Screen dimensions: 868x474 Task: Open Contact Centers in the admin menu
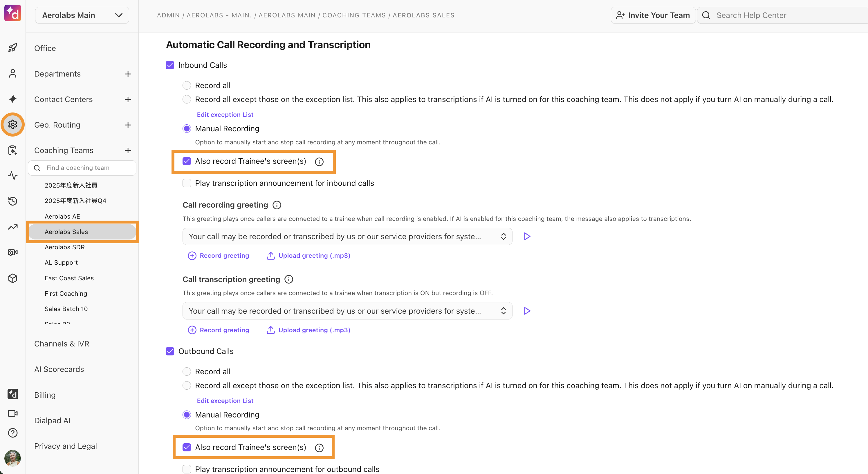(63, 99)
